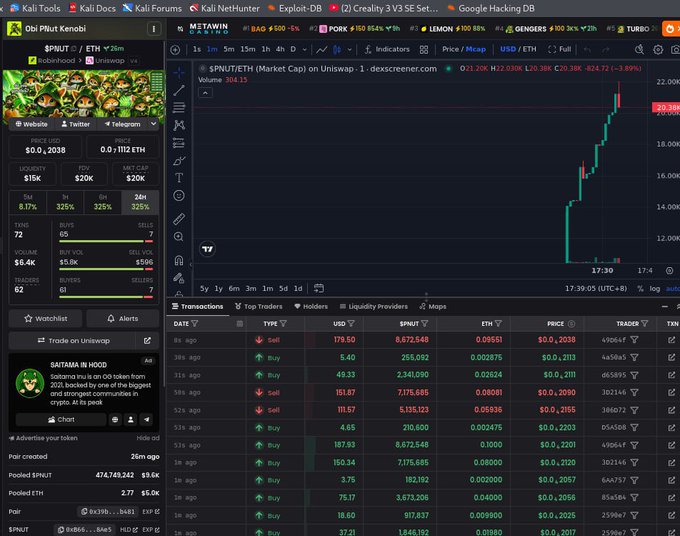680x536 pixels.
Task: Open the Top Traders tab
Action: (258, 306)
